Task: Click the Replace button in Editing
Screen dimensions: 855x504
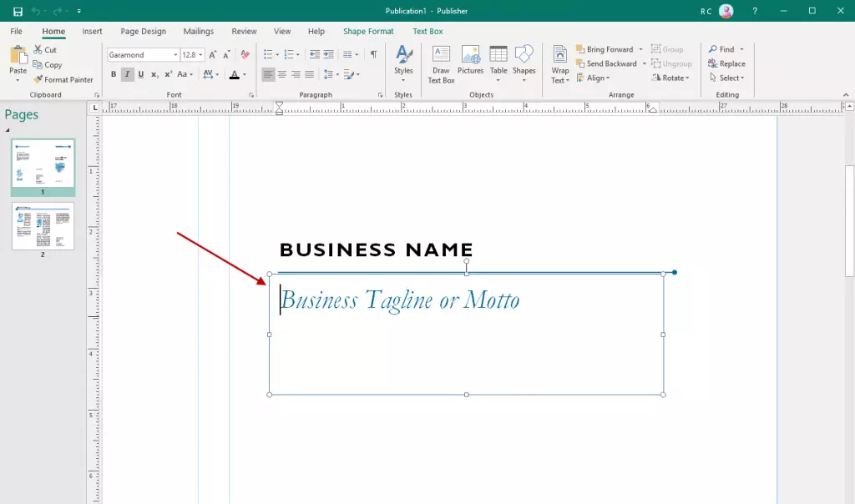Action: pos(726,63)
